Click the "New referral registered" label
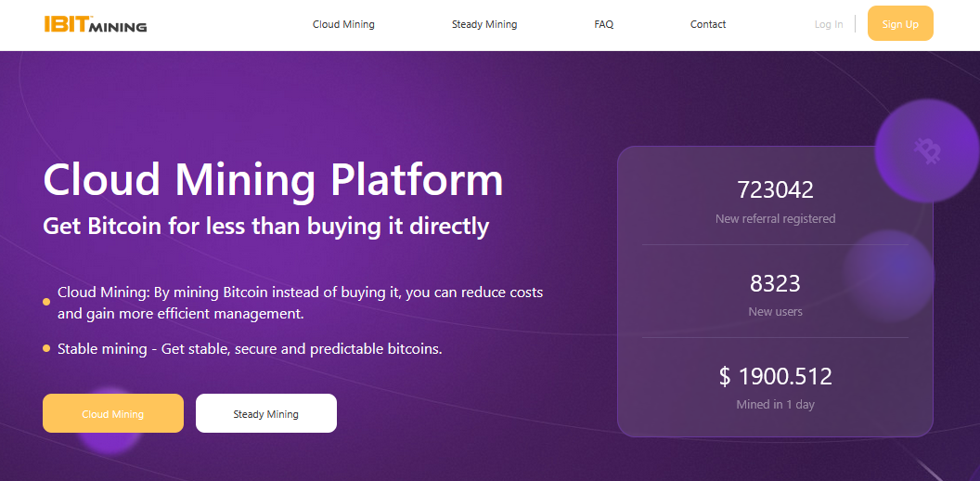Viewport: 980px width, 481px height. [775, 219]
